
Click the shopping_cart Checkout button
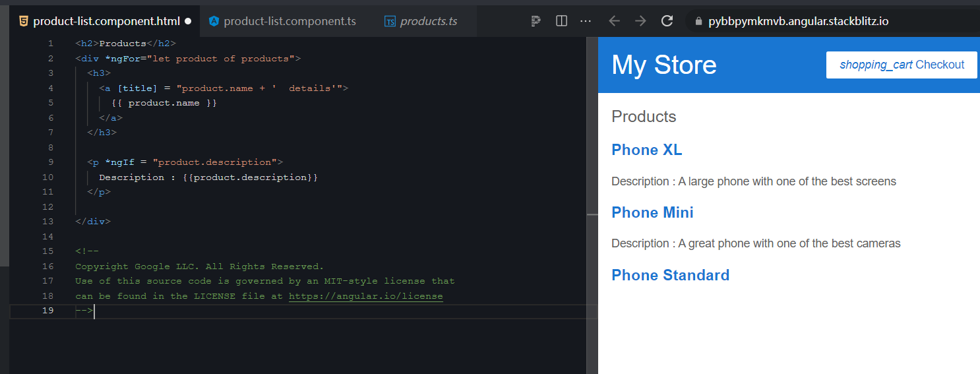(902, 65)
